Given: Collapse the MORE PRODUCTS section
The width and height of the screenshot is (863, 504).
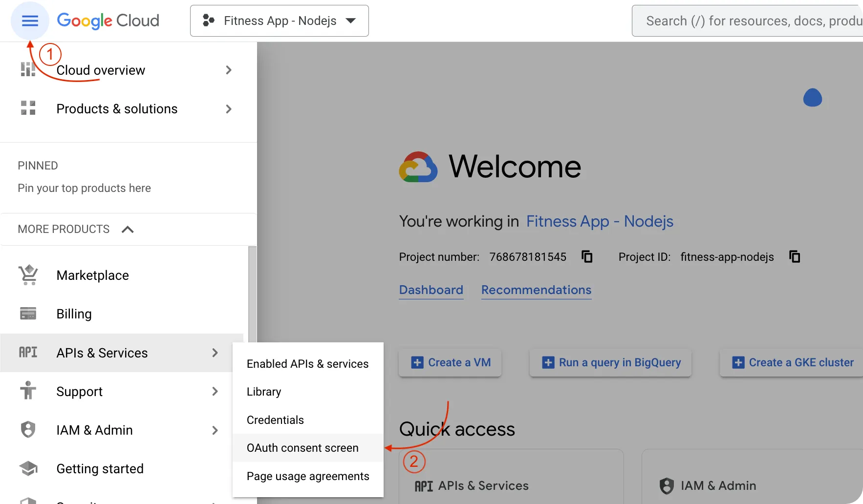Looking at the screenshot, I should click(x=128, y=229).
